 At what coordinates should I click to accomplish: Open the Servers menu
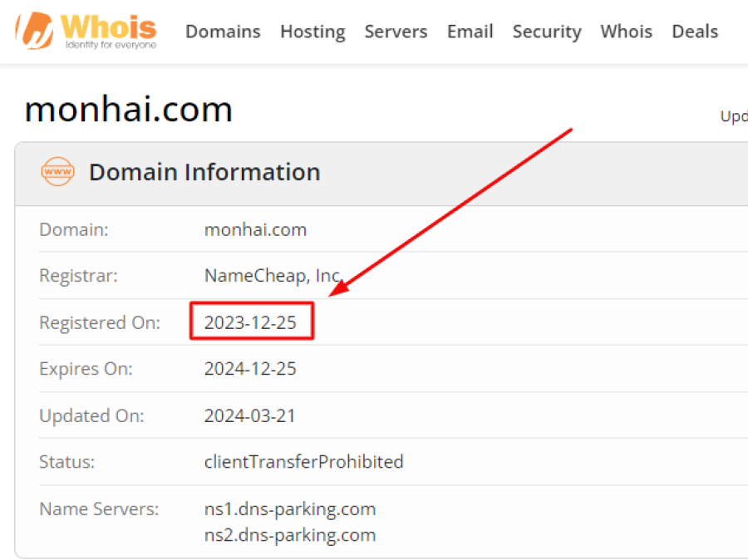pos(396,32)
